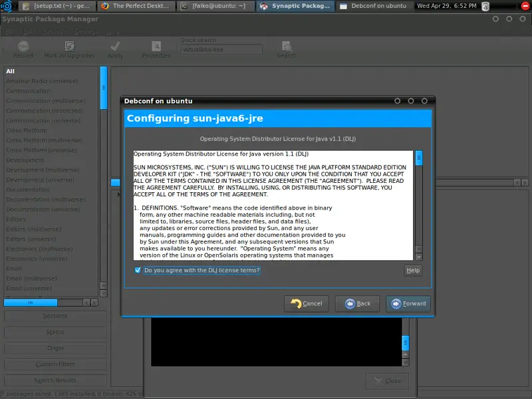
Task: Open the Help menu in Synaptic
Action: pyautogui.click(x=112, y=31)
